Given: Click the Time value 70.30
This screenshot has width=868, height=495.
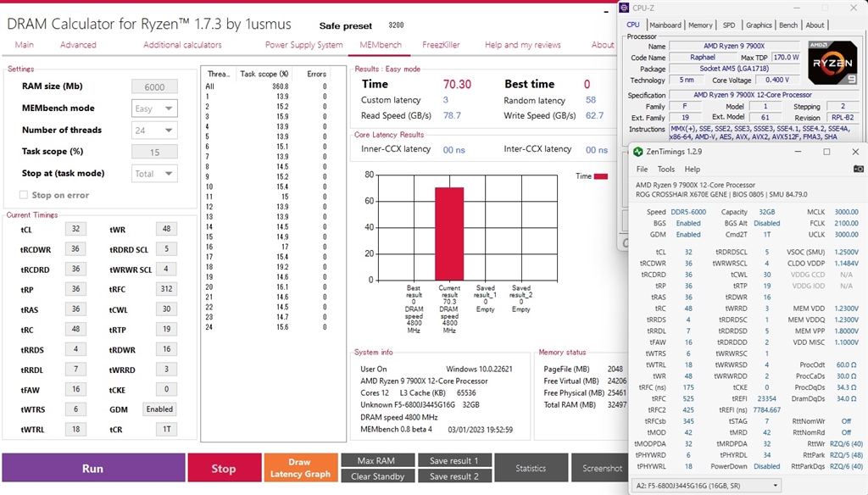Looking at the screenshot, I should (x=457, y=84).
